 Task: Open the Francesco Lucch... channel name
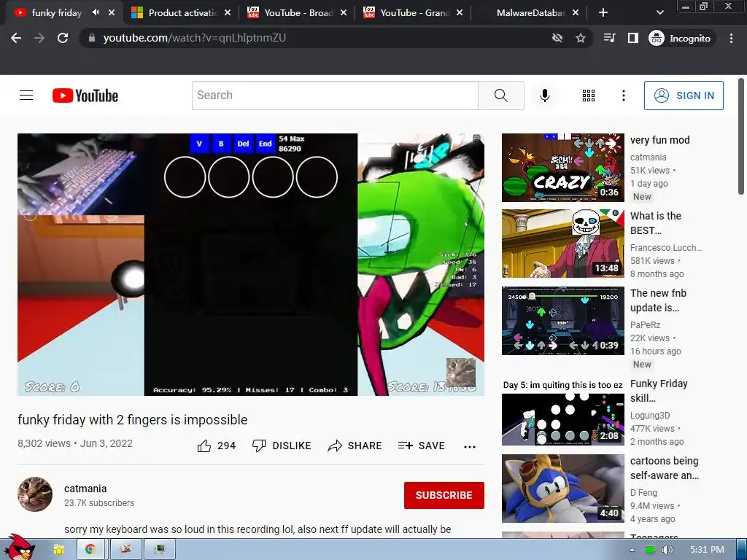point(665,248)
